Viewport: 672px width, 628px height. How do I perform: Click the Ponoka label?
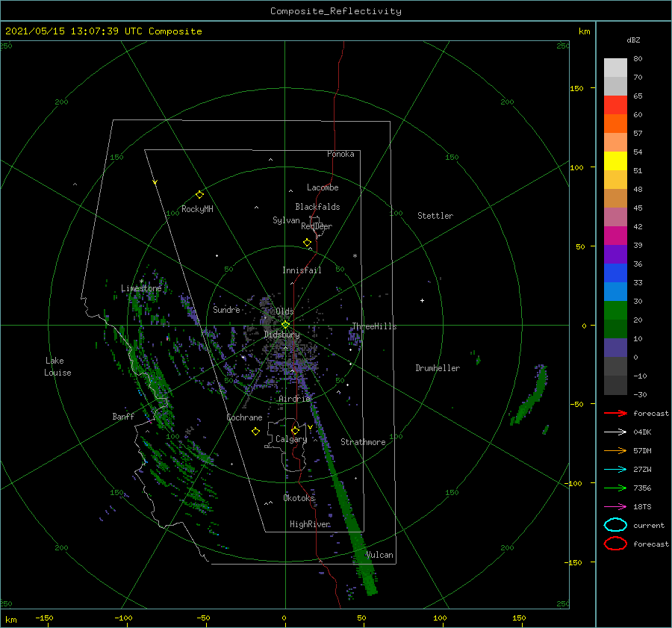tap(340, 154)
